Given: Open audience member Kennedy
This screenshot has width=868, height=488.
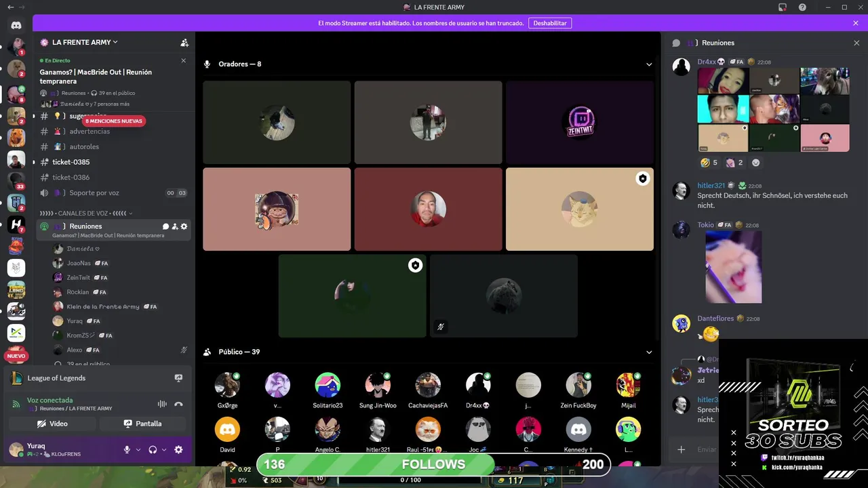Looking at the screenshot, I should (578, 434).
